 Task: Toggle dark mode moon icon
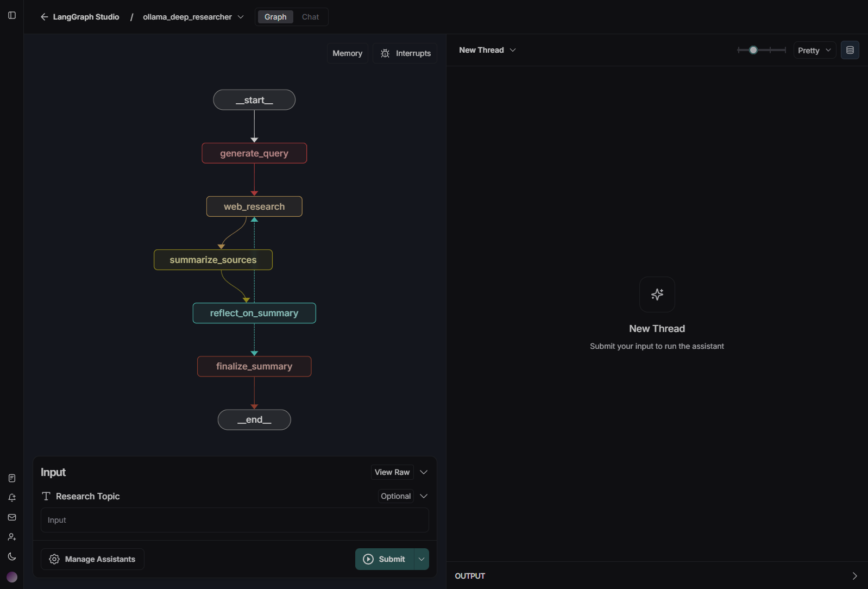click(12, 556)
